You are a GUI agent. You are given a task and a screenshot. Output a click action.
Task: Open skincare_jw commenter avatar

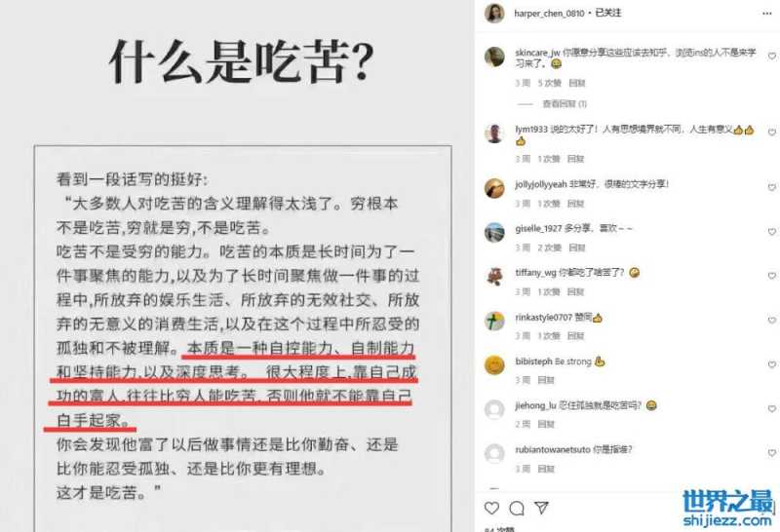click(x=494, y=57)
